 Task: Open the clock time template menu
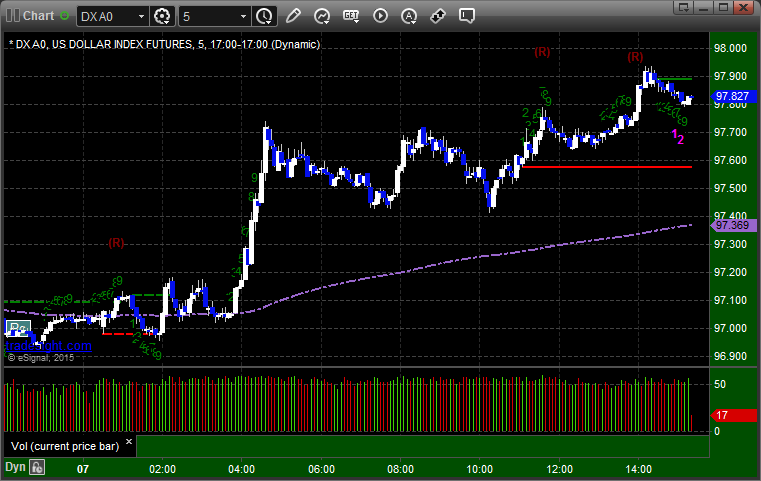tap(265, 17)
